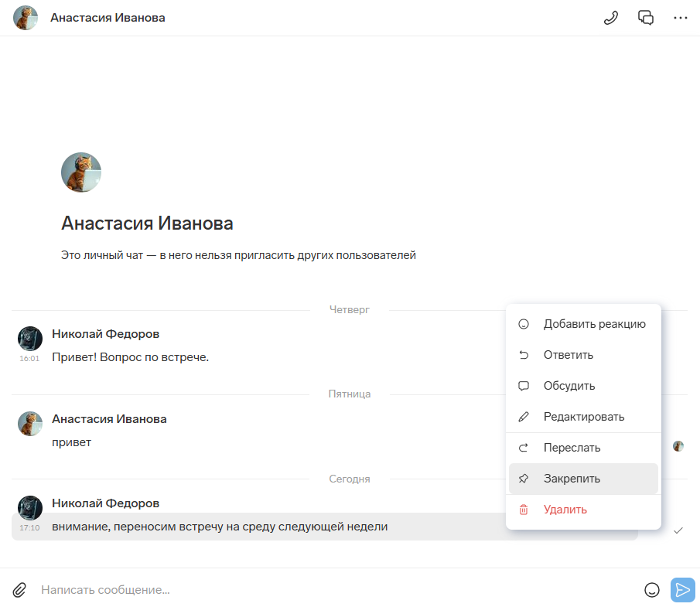The width and height of the screenshot is (700, 607).
Task: Click the small read-receipt avatar beside 'привет'
Action: [678, 446]
